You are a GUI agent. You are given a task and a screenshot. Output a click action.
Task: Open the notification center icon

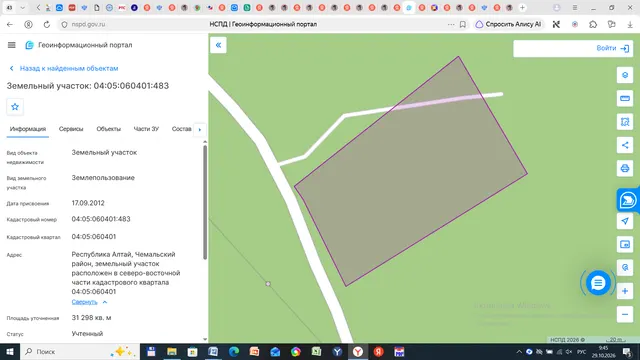pyautogui.click(x=627, y=352)
